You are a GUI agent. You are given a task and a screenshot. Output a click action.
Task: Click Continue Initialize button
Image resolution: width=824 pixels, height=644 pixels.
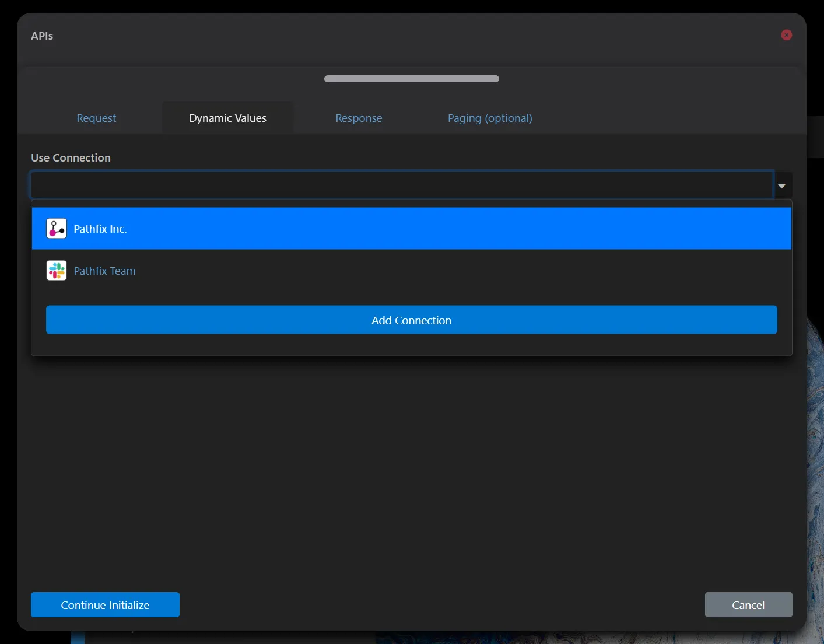[x=105, y=605]
